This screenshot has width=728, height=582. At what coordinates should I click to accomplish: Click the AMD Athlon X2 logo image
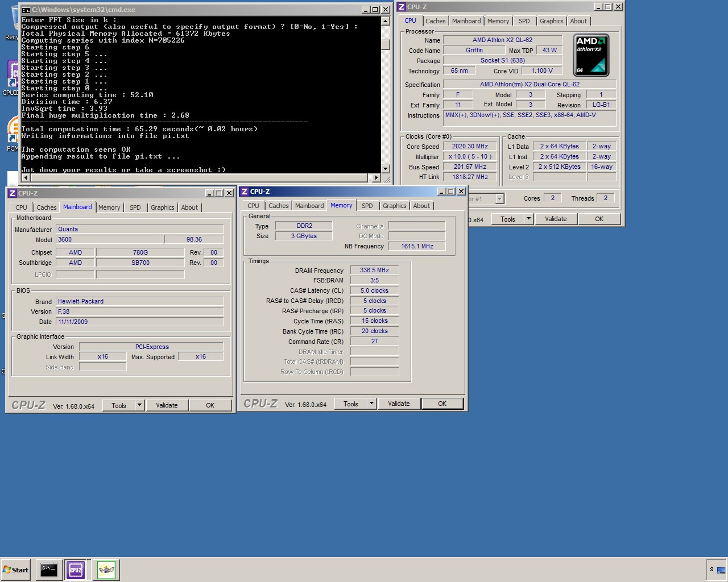click(591, 55)
